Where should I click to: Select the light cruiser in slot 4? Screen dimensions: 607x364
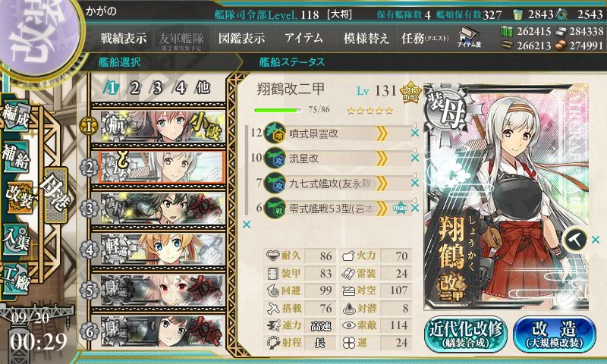point(159,249)
